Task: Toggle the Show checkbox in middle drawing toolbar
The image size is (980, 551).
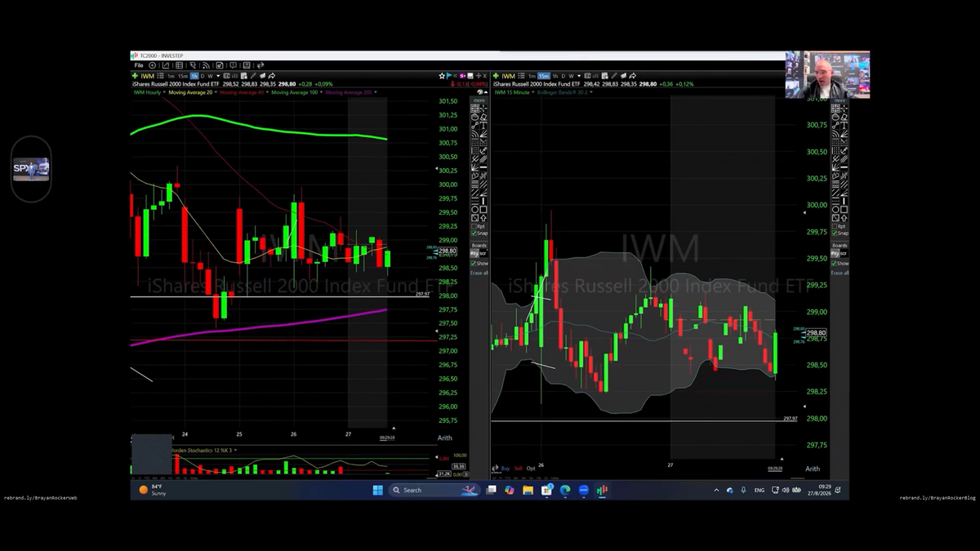Action: (x=474, y=264)
